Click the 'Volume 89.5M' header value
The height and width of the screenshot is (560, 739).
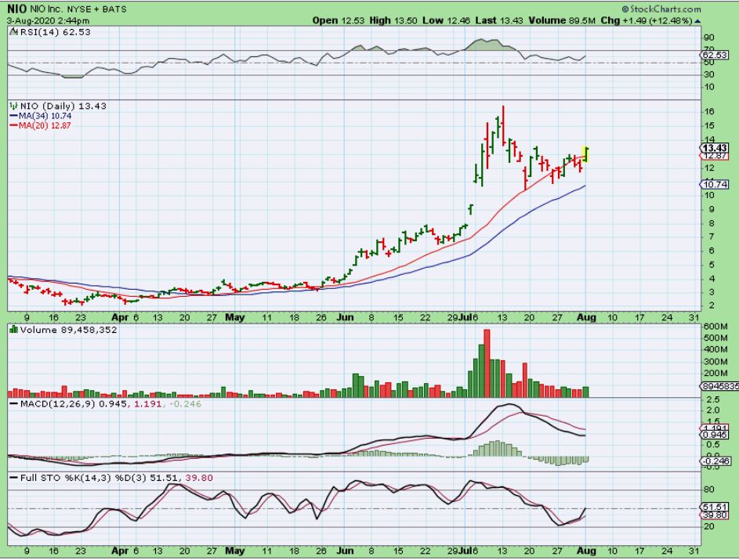point(562,20)
